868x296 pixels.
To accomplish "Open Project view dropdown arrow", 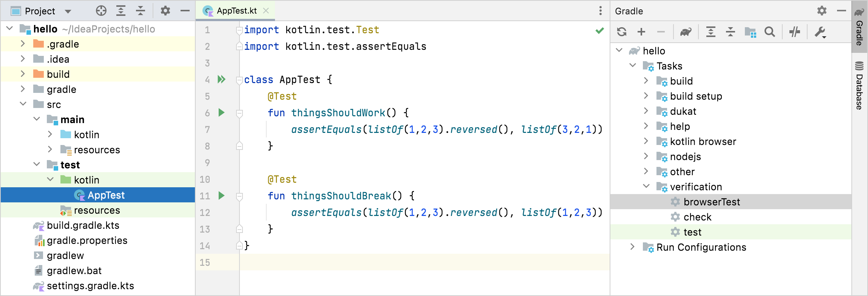I will pos(68,11).
